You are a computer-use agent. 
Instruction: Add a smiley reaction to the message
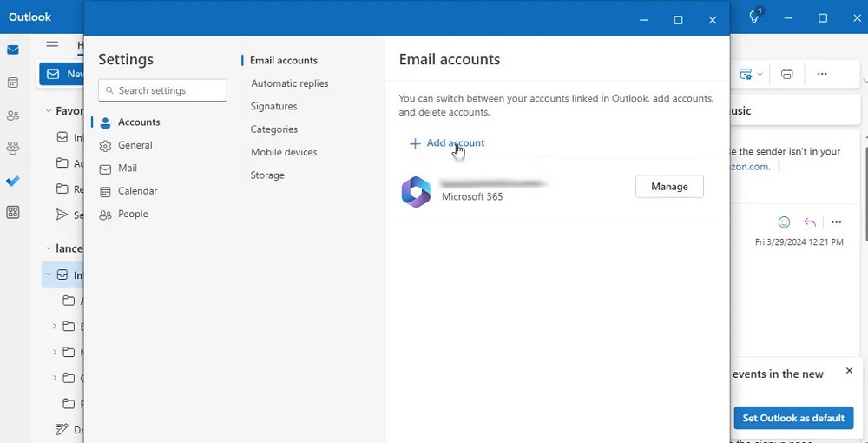click(x=784, y=222)
